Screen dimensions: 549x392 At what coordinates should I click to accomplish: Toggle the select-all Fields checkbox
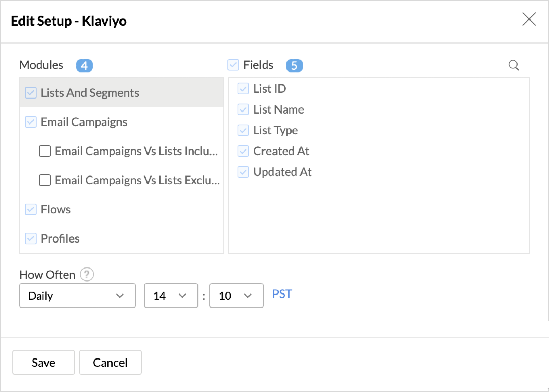click(233, 65)
